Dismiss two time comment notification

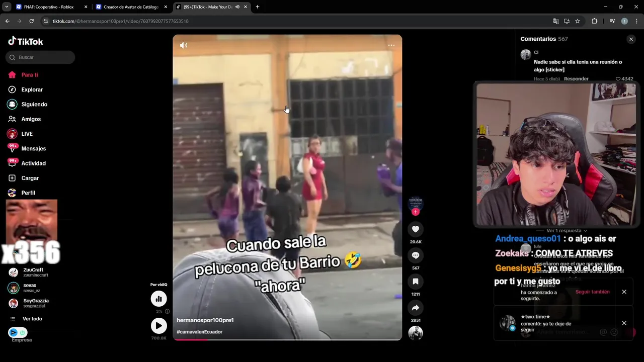click(x=624, y=323)
